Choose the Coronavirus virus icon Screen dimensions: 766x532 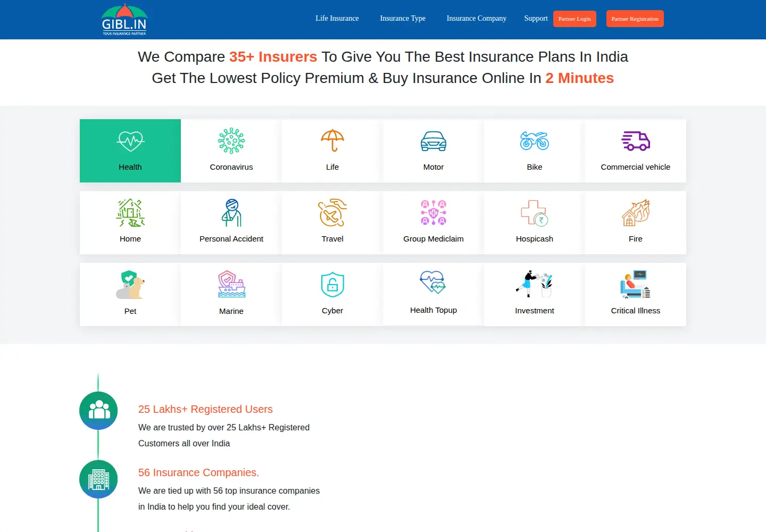tap(231, 141)
